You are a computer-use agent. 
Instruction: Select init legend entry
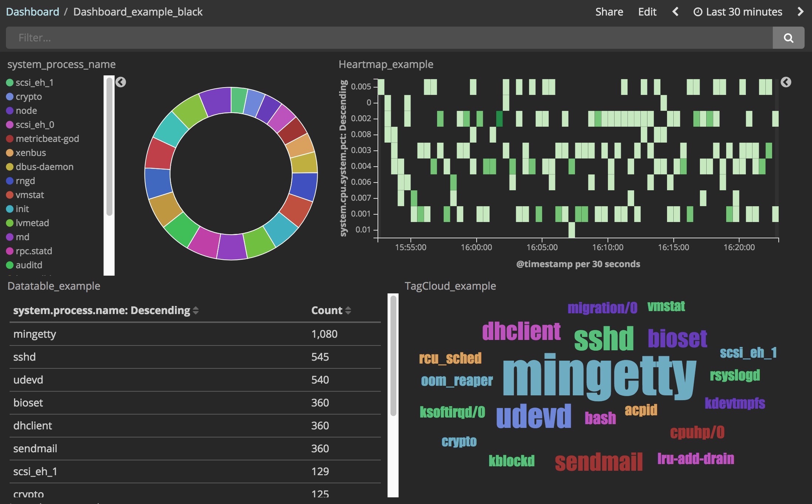[17, 209]
